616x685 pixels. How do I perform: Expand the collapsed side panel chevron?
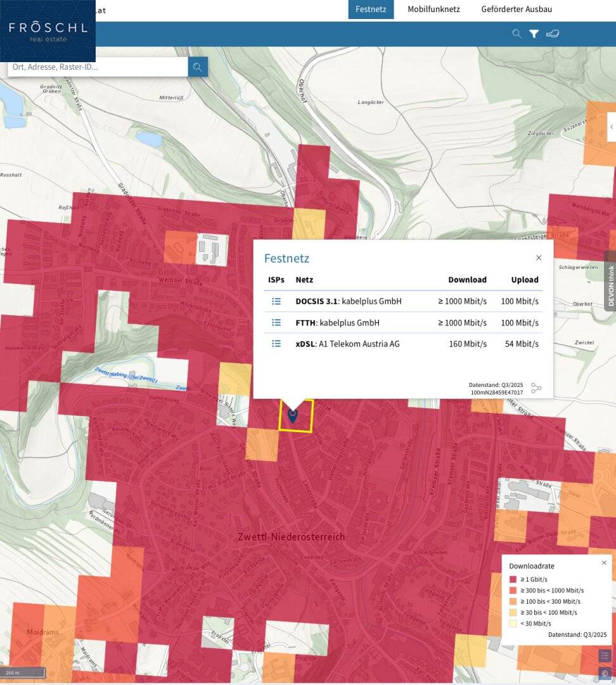pyautogui.click(x=612, y=127)
